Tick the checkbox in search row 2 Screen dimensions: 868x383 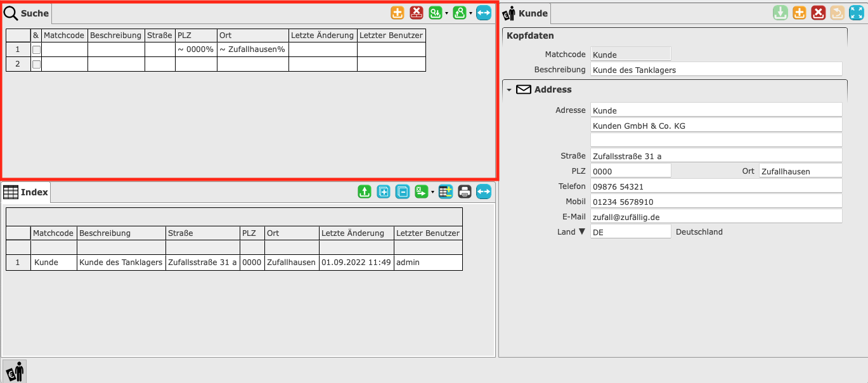[x=36, y=64]
